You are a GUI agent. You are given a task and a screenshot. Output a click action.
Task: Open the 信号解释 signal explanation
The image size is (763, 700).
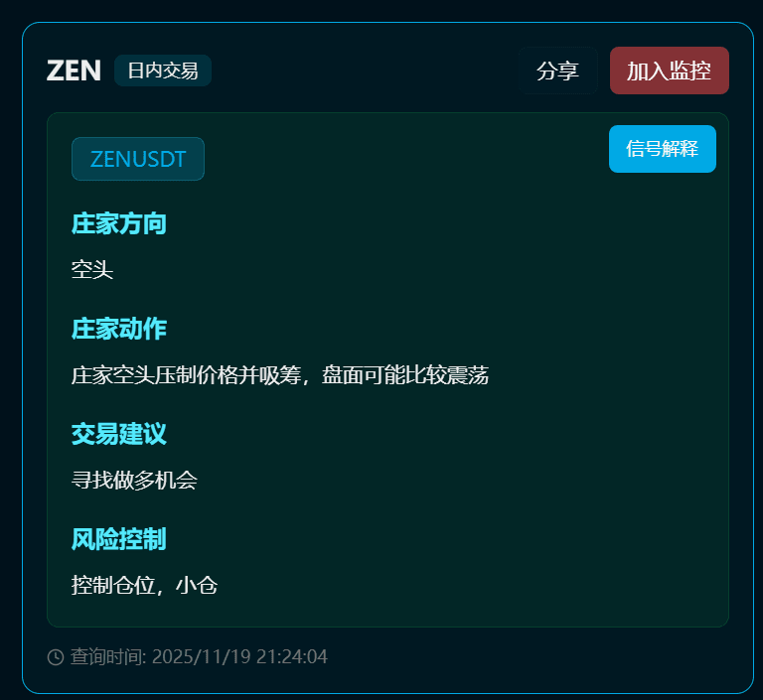pos(663,149)
